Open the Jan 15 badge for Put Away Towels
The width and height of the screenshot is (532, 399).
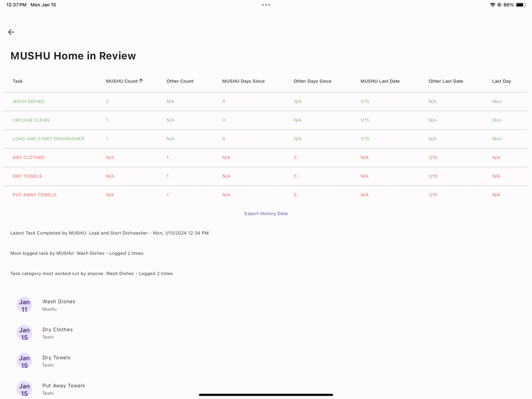[x=24, y=389]
